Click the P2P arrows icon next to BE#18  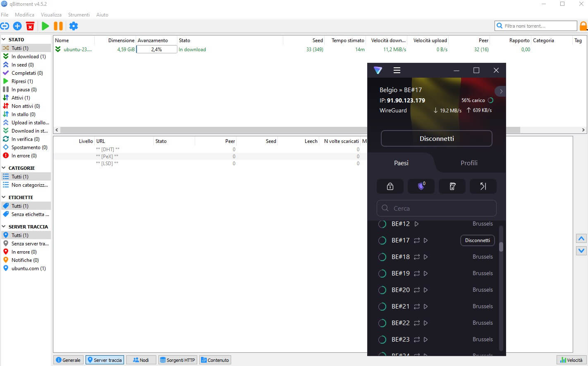point(417,257)
